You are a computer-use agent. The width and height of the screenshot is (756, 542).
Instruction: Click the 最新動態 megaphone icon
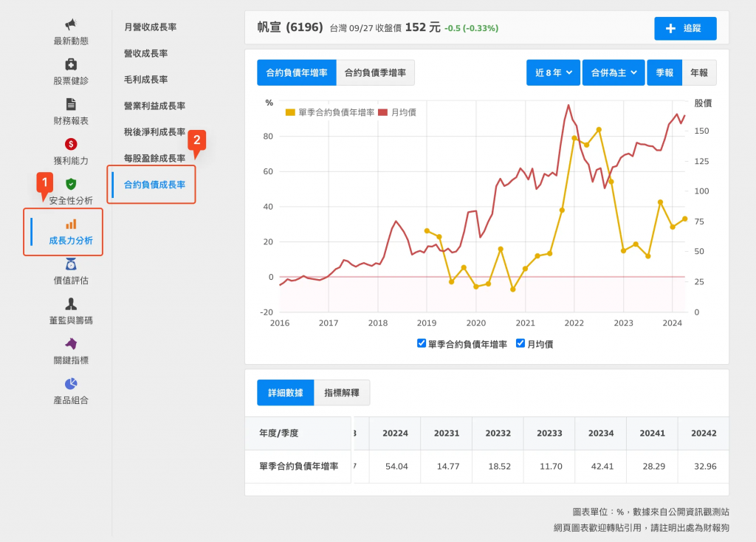point(71,25)
